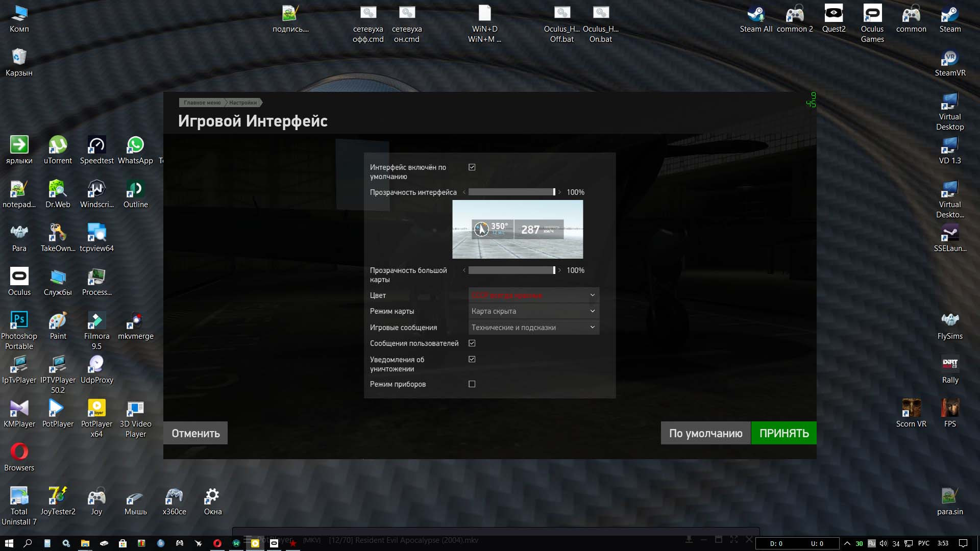Toggle the 'Сообщения пользователей' checkbox
Viewport: 980px width, 551px height.
(x=472, y=343)
